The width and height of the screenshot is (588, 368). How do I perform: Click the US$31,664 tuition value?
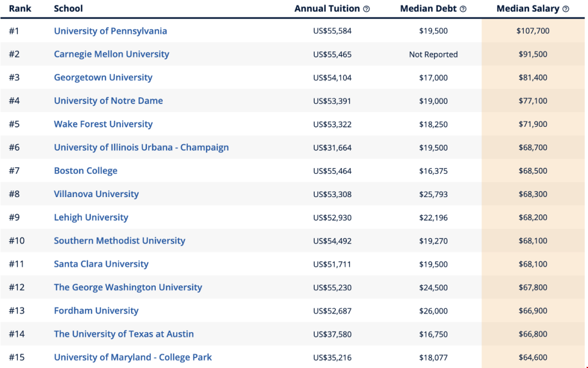coord(332,148)
